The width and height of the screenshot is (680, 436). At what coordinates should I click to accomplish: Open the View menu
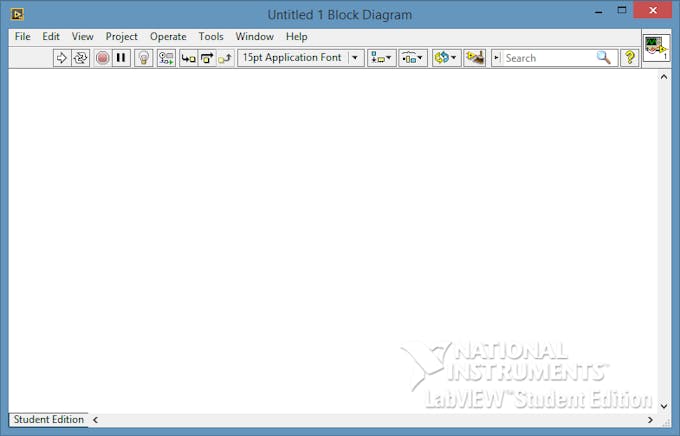tap(82, 37)
